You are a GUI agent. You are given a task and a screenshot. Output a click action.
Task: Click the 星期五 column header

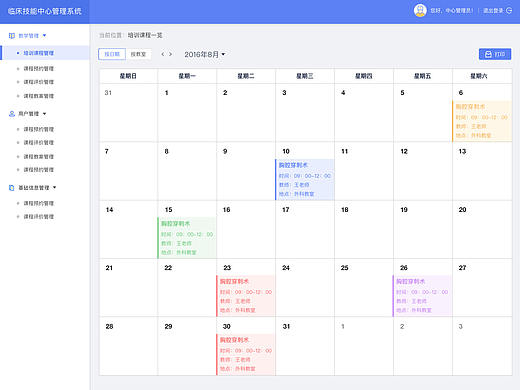[x=423, y=76]
